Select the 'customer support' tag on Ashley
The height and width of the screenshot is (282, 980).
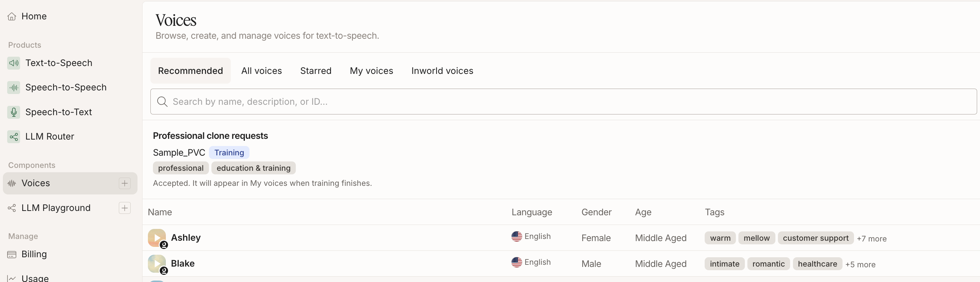coord(816,238)
